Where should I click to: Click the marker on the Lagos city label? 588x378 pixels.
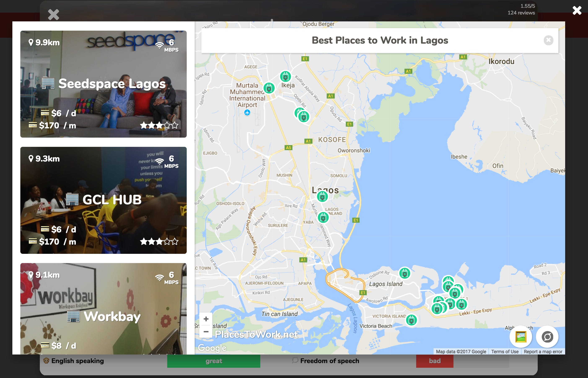322,196
